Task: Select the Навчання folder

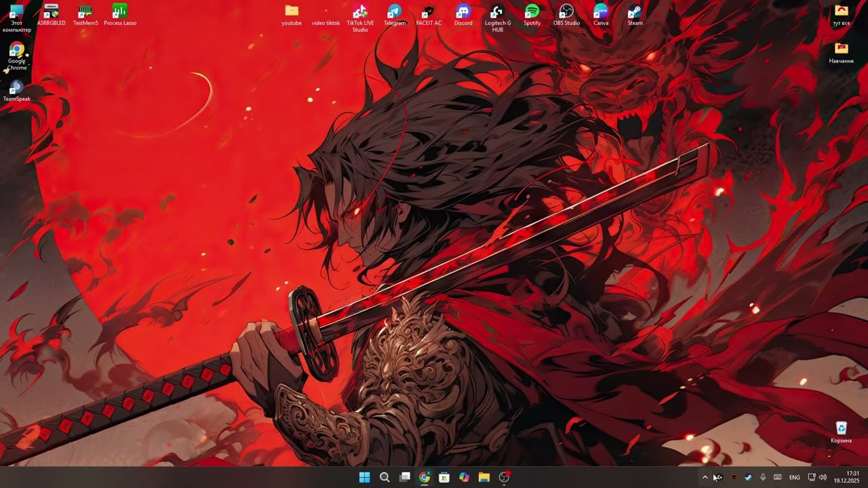Action: [x=842, y=53]
